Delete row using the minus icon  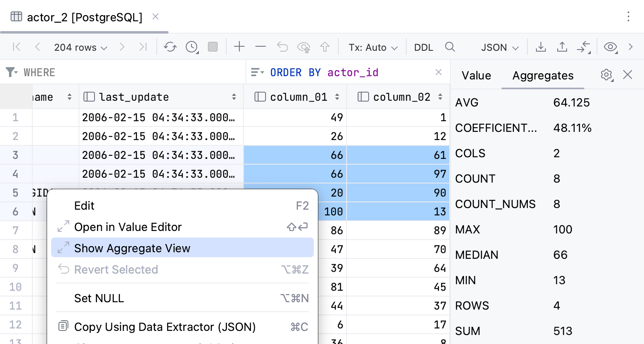261,47
